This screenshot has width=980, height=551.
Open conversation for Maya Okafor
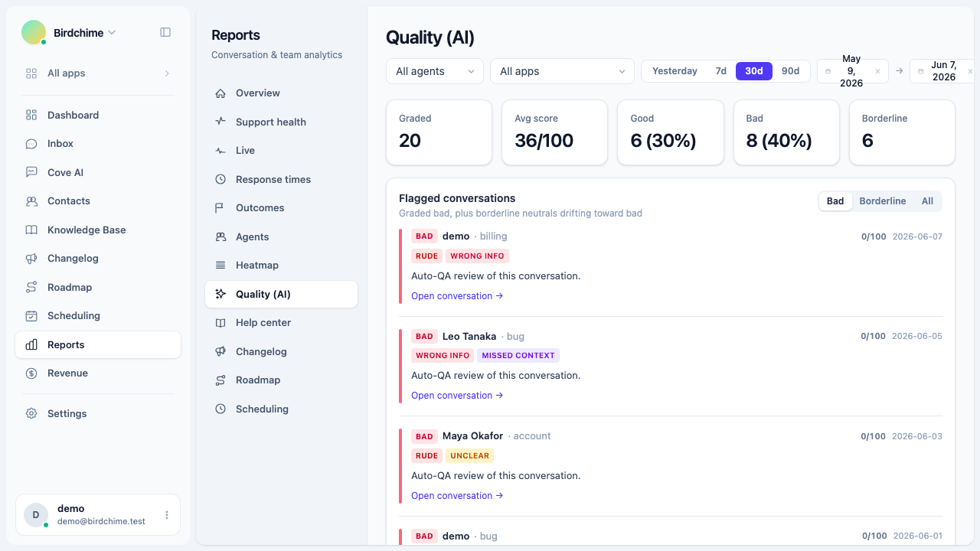click(x=457, y=496)
